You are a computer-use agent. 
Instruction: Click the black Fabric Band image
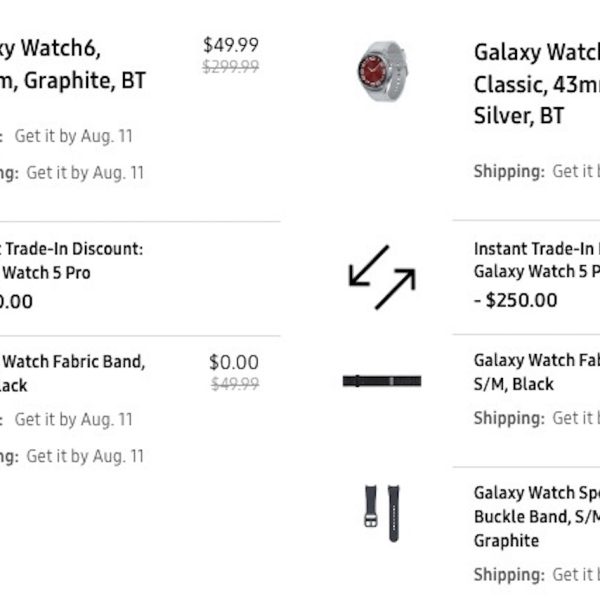[381, 381]
